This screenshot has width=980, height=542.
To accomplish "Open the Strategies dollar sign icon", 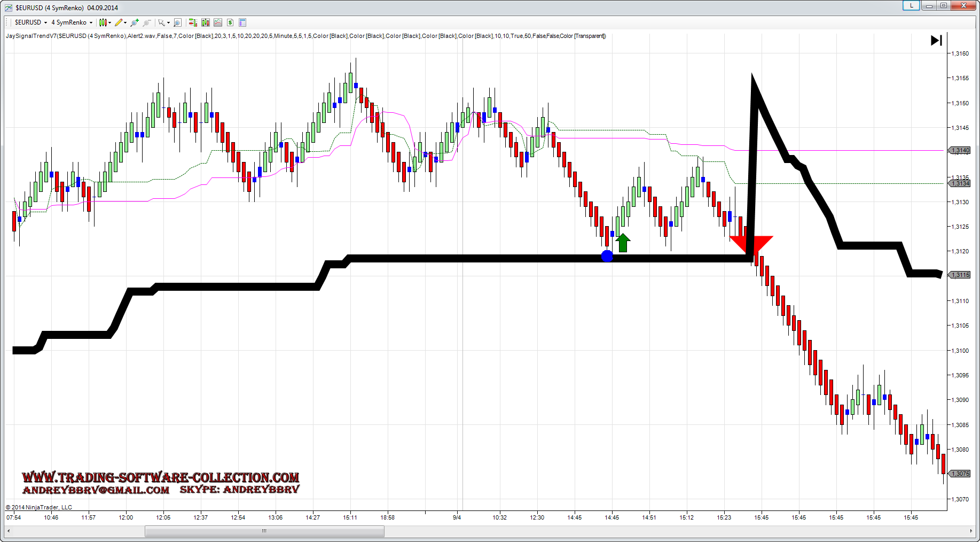I will pyautogui.click(x=230, y=22).
